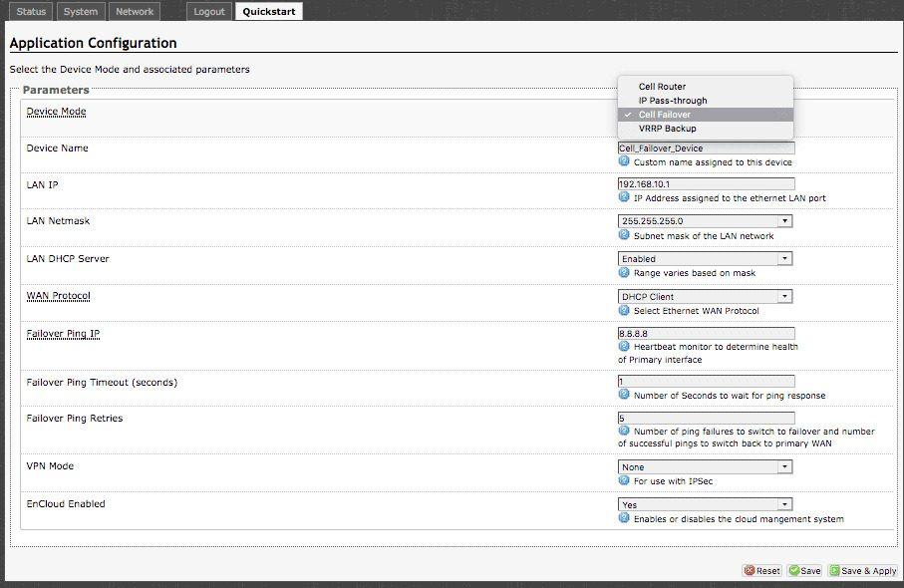The height and width of the screenshot is (588, 904).
Task: Click help icon for Failover Ping Timeout
Action: pos(624,395)
